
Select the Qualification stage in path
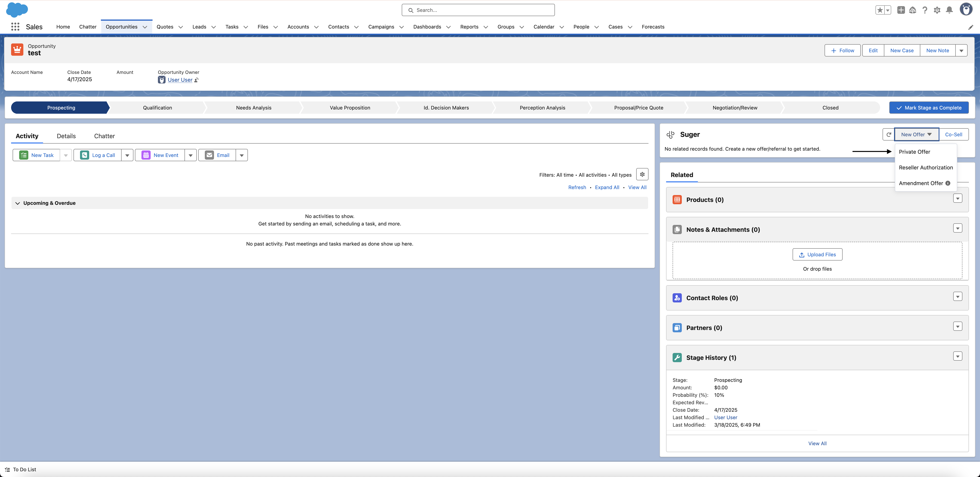point(158,108)
